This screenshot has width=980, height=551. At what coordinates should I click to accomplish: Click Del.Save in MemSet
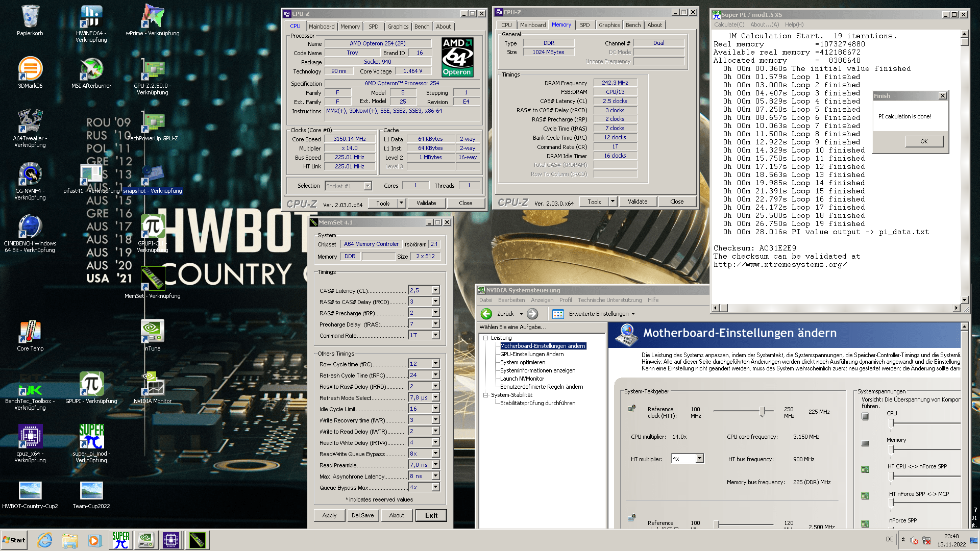(362, 515)
